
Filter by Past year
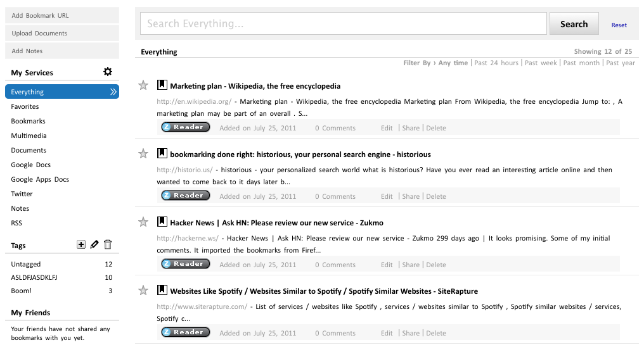pyautogui.click(x=621, y=63)
